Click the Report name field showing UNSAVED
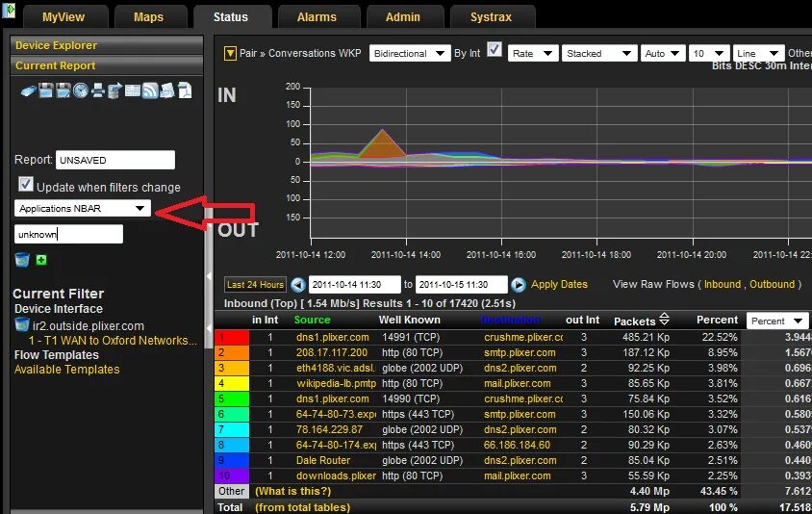Viewport: 812px width, 514px height. pyautogui.click(x=114, y=160)
